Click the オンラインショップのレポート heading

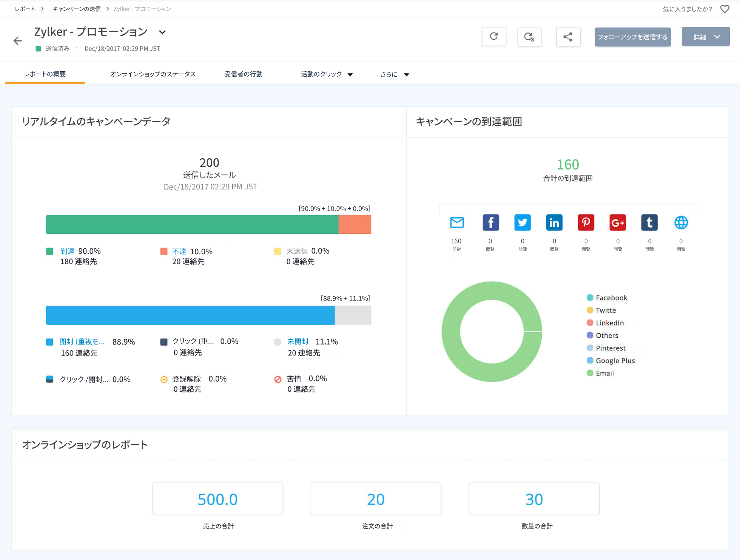(x=85, y=445)
